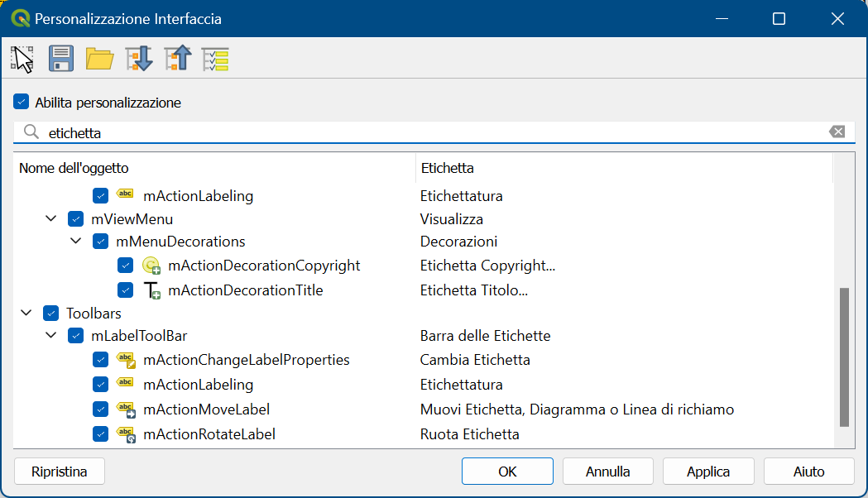Click the 'Etichetta Titolo...' label cell

click(474, 290)
